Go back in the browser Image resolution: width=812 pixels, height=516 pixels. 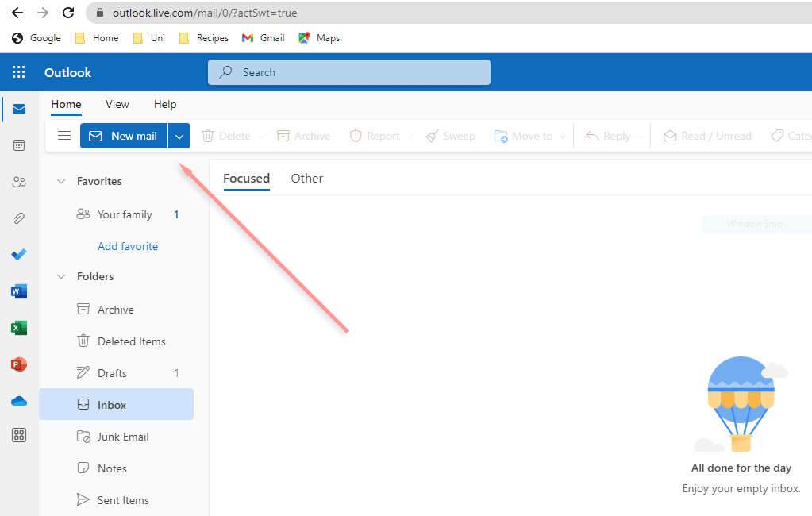pyautogui.click(x=17, y=13)
